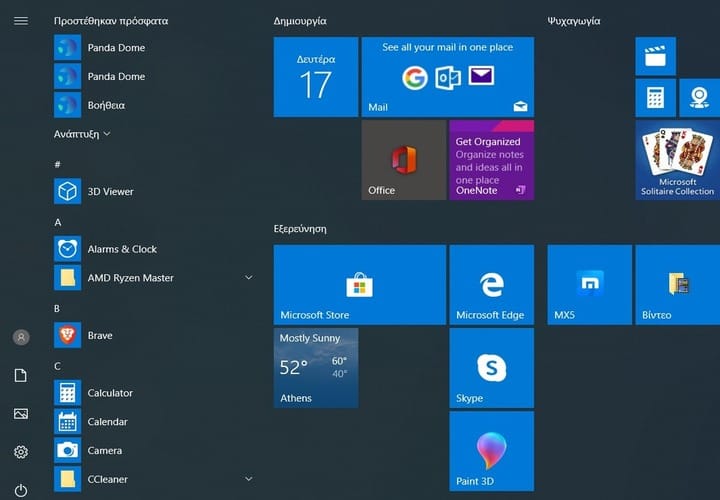This screenshot has height=500, width=720.
Task: Click the B letter index header
Action: [x=57, y=309]
